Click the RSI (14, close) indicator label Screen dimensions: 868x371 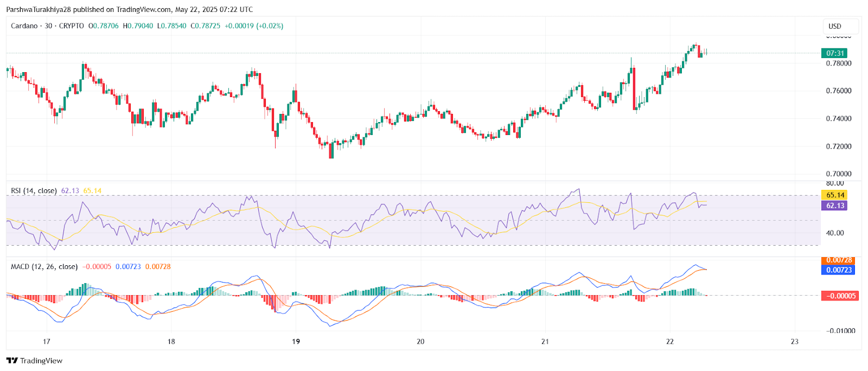point(34,191)
